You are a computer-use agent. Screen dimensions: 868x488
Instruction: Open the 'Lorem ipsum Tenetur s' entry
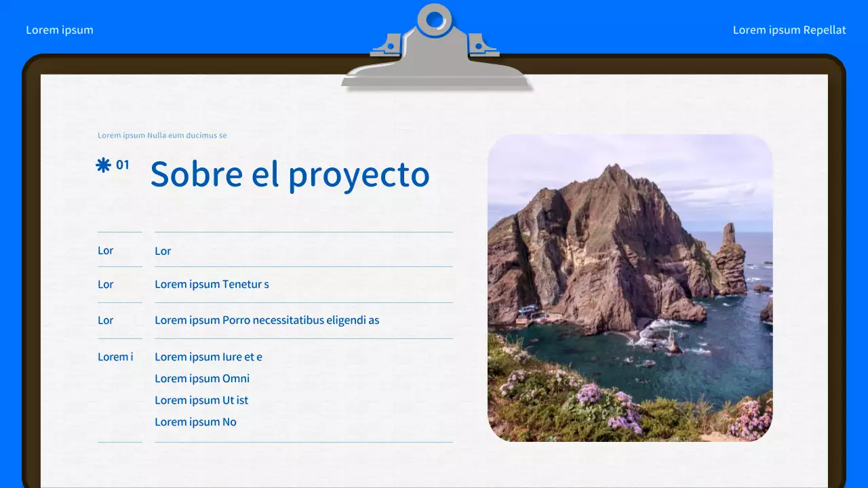click(x=212, y=284)
